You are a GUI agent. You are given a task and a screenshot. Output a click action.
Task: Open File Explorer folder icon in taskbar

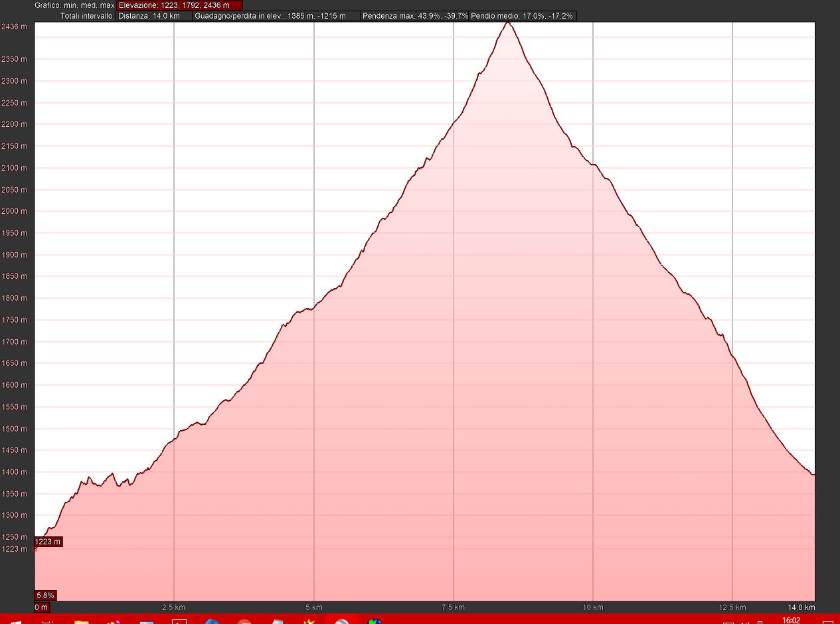pyautogui.click(x=81, y=622)
